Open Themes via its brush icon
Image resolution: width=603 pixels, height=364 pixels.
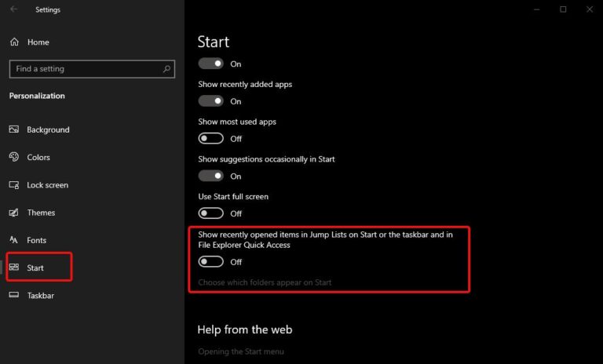pos(14,213)
